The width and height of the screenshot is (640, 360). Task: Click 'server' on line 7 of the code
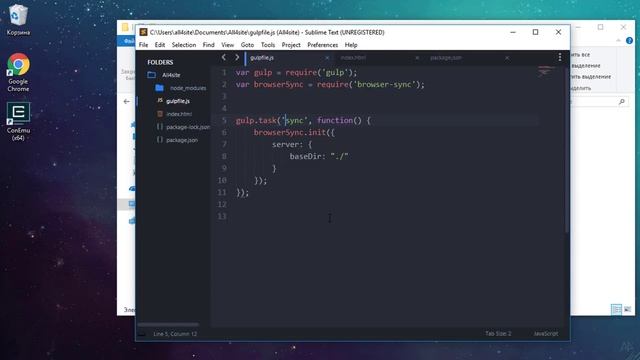click(285, 144)
